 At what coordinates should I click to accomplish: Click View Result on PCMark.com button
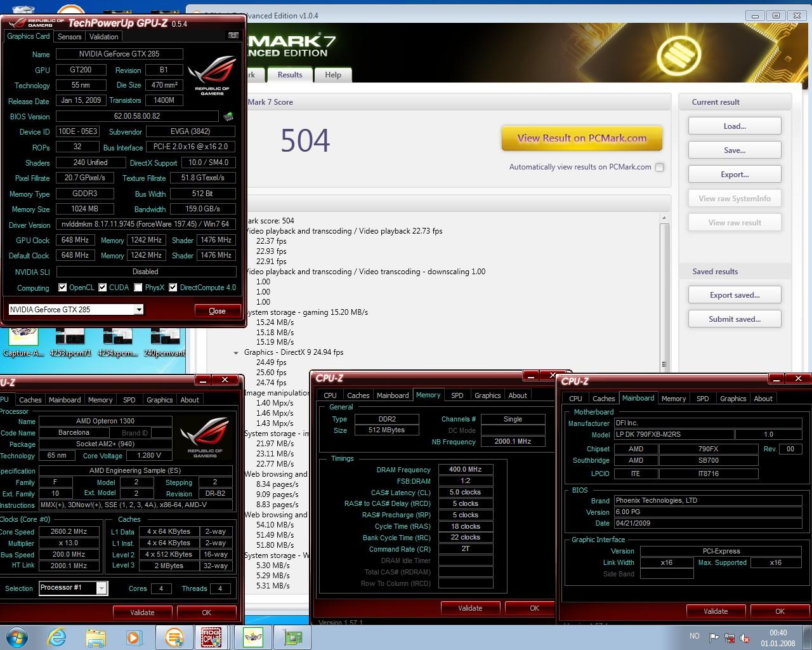(x=582, y=138)
